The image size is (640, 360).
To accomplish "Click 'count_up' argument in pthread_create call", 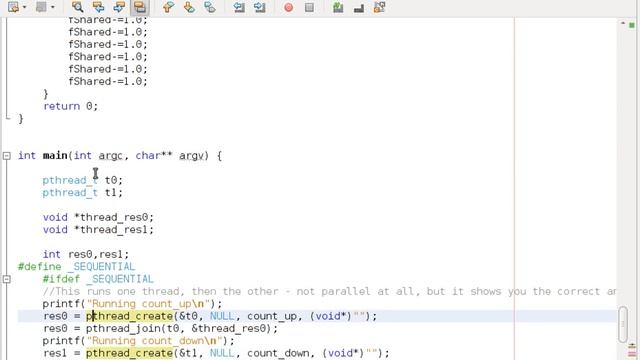I will pyautogui.click(x=272, y=316).
